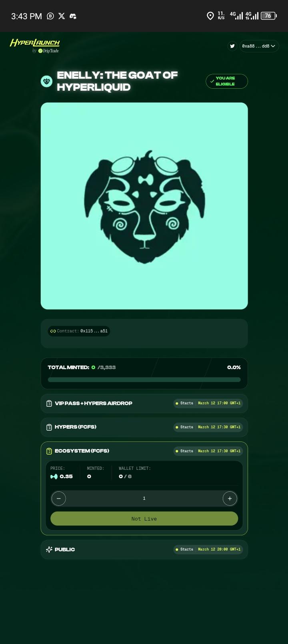This screenshot has width=288, height=644.
Task: Click the total minted progress bar
Action: (x=144, y=380)
